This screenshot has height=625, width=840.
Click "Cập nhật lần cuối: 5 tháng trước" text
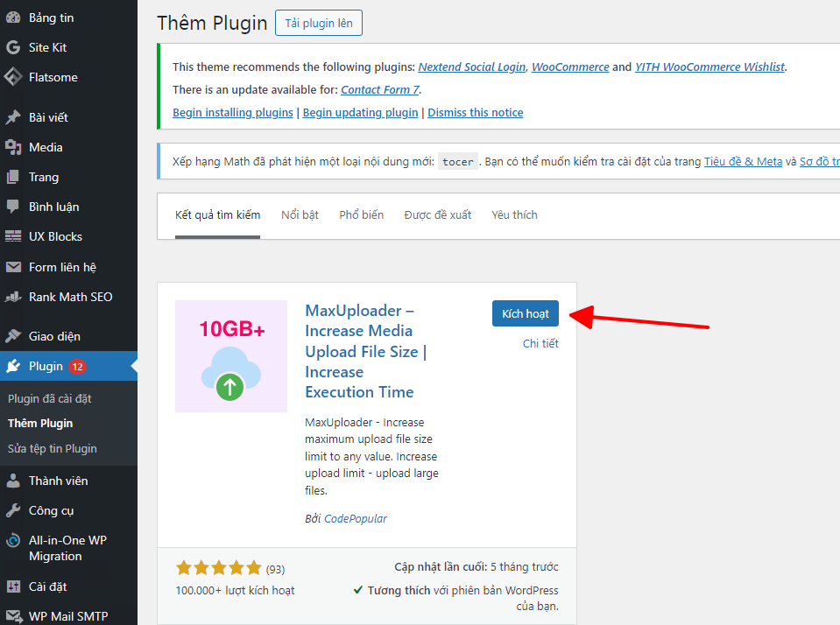(x=476, y=566)
